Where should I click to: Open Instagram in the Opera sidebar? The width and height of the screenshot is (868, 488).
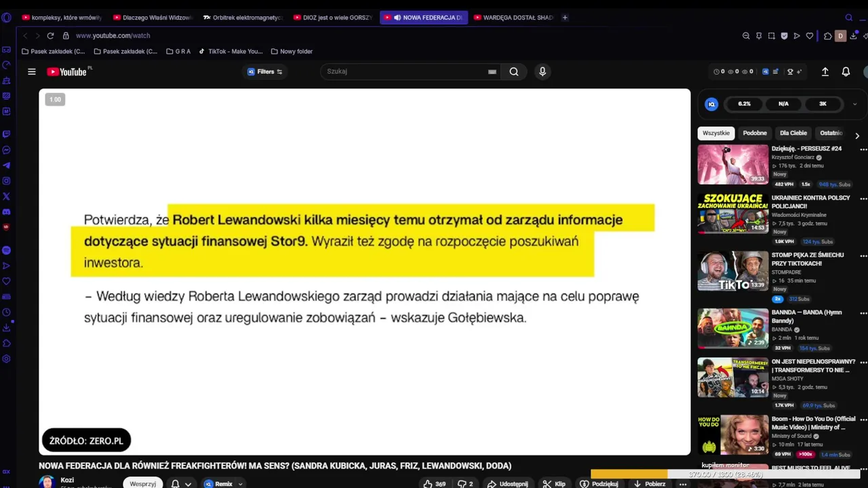[6, 181]
